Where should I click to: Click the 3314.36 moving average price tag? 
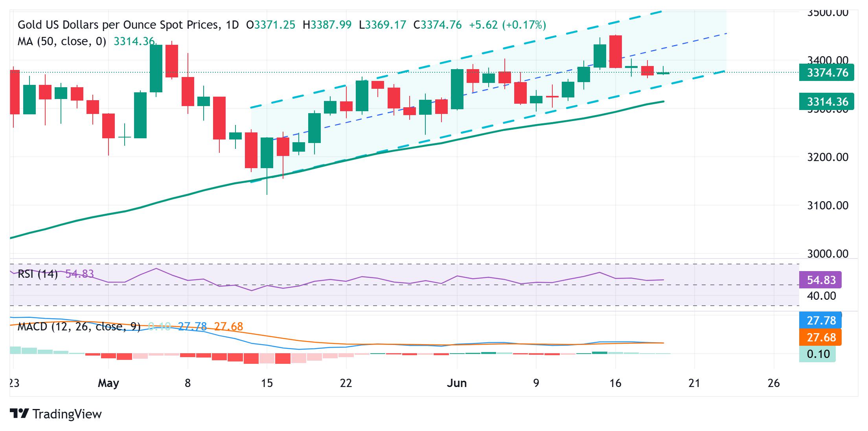pos(826,102)
